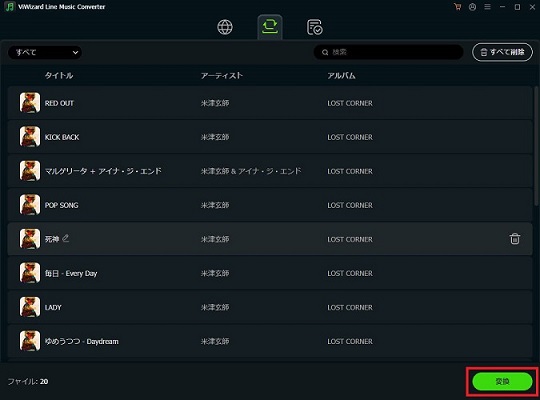Click the KICK BACK track title

(62, 137)
